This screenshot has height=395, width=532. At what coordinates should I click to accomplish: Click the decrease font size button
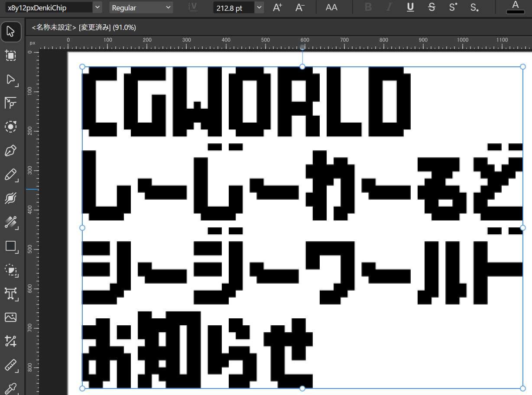[300, 7]
